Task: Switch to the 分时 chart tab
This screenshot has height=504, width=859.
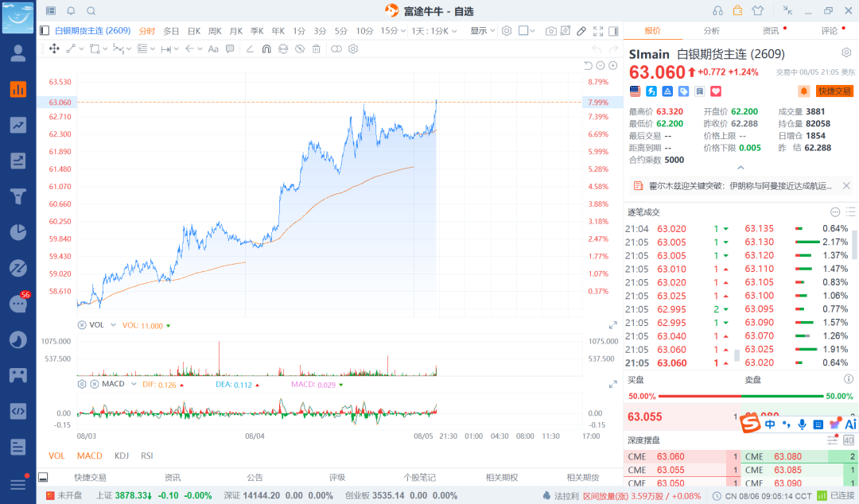Action: point(147,31)
